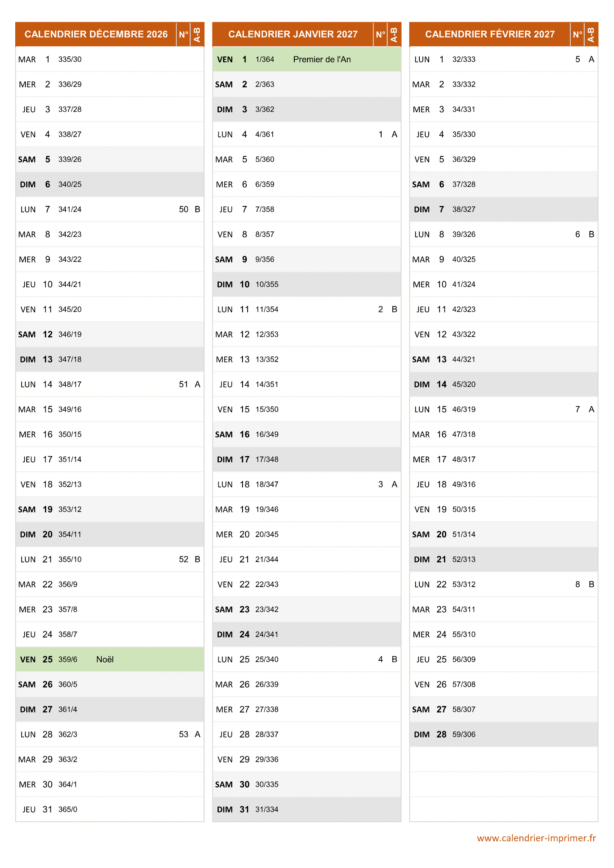Click week 2 B marker in January
This screenshot has height=868, width=614.
tap(394, 309)
